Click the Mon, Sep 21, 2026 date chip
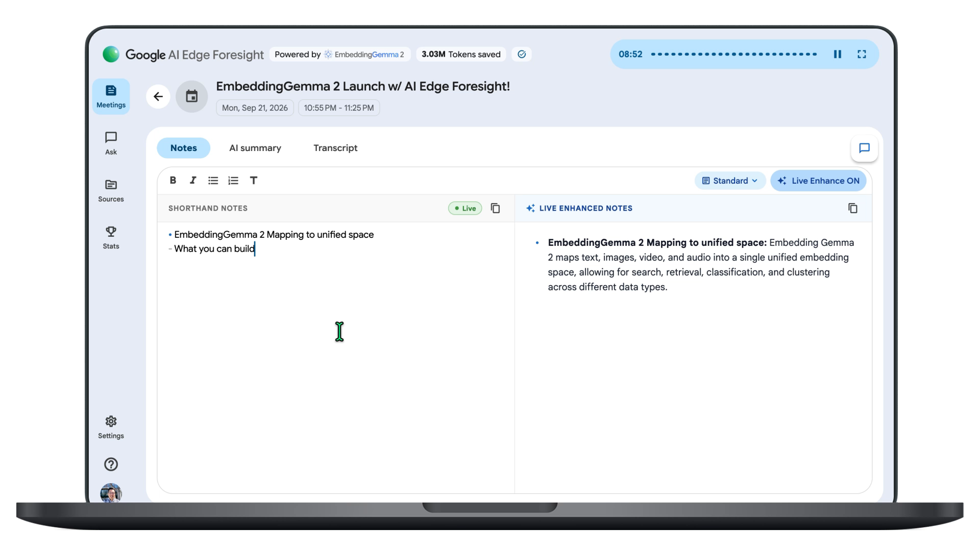The width and height of the screenshot is (980, 551). click(x=255, y=108)
